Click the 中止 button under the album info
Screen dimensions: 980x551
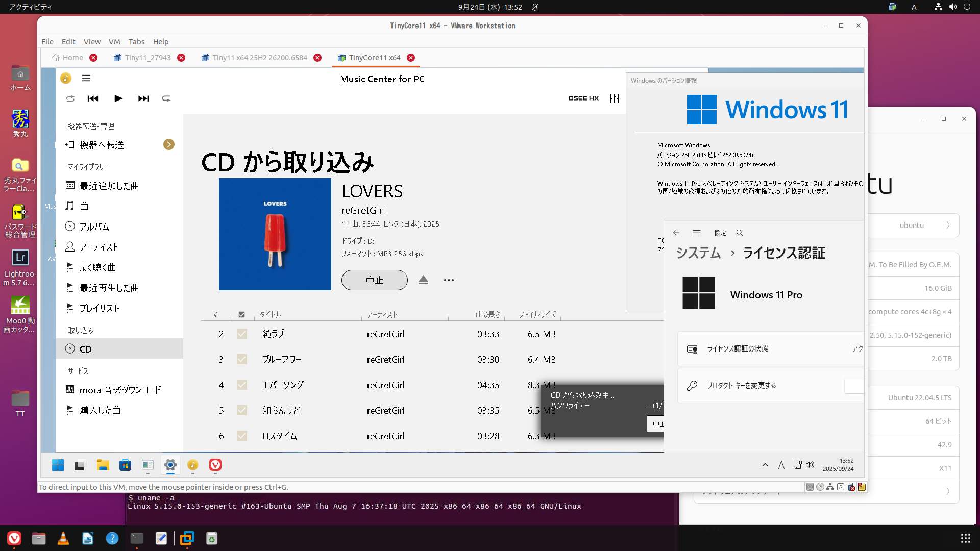coord(374,280)
